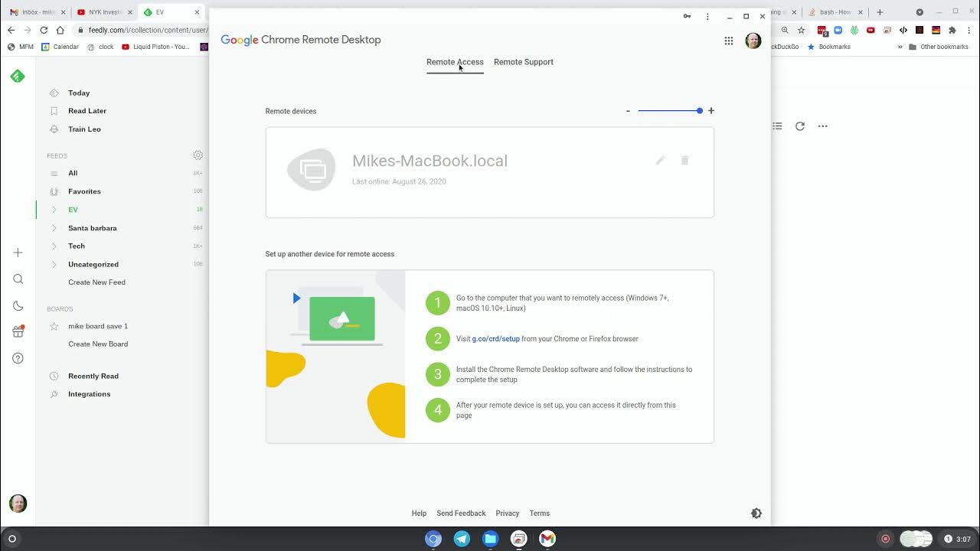
Task: Open the Google apps grid
Action: click(x=729, y=41)
